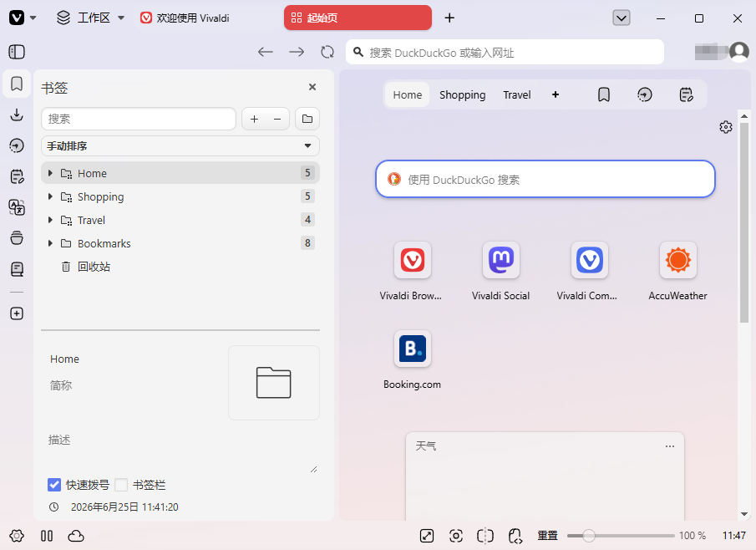Viewport: 756px width, 550px height.
Task: Add a web panel with plus icon
Action: coord(17,313)
